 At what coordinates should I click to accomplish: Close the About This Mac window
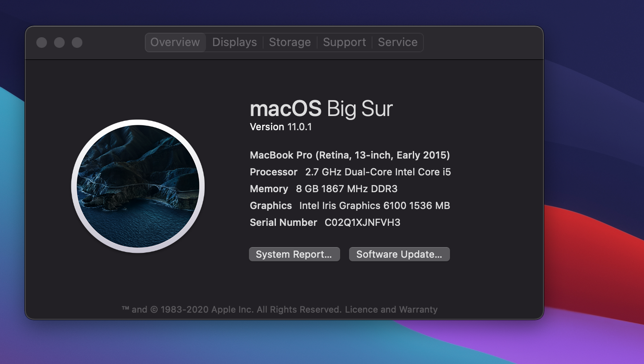pyautogui.click(x=42, y=43)
